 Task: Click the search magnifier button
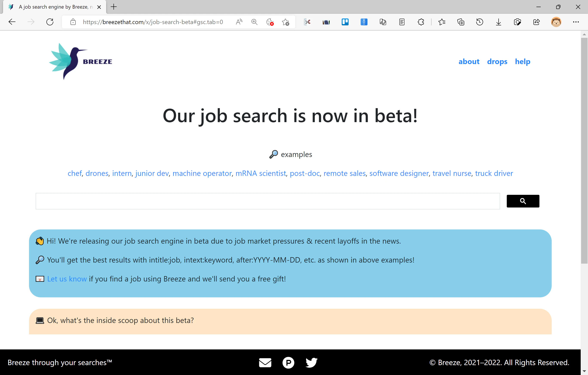(523, 201)
